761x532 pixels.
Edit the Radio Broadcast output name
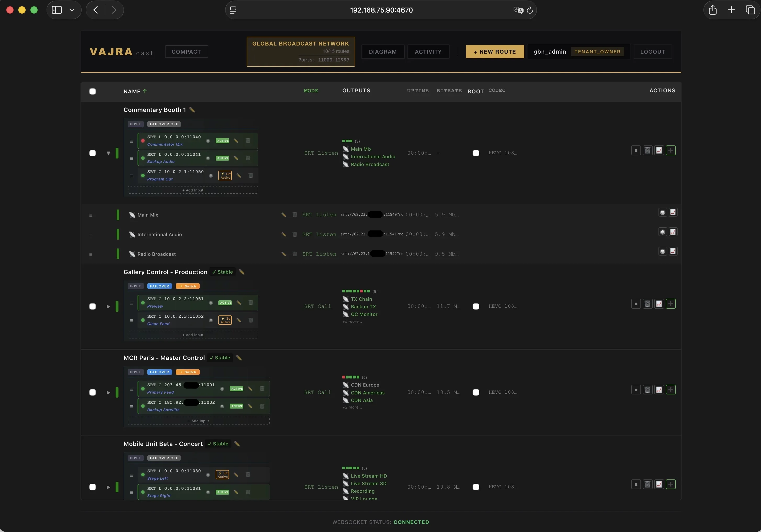(x=283, y=254)
